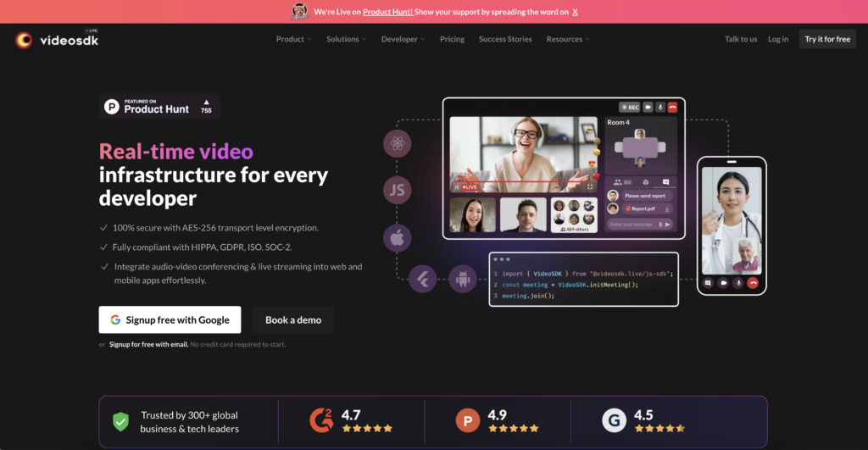Click the Enter your message field
This screenshot has width=868, height=450.
(x=634, y=225)
